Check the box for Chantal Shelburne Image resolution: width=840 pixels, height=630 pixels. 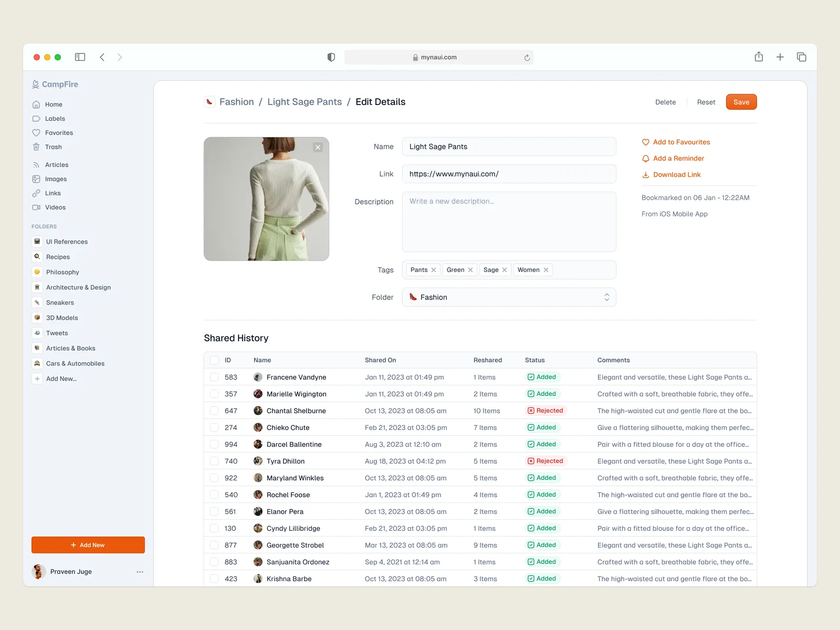[214, 411]
